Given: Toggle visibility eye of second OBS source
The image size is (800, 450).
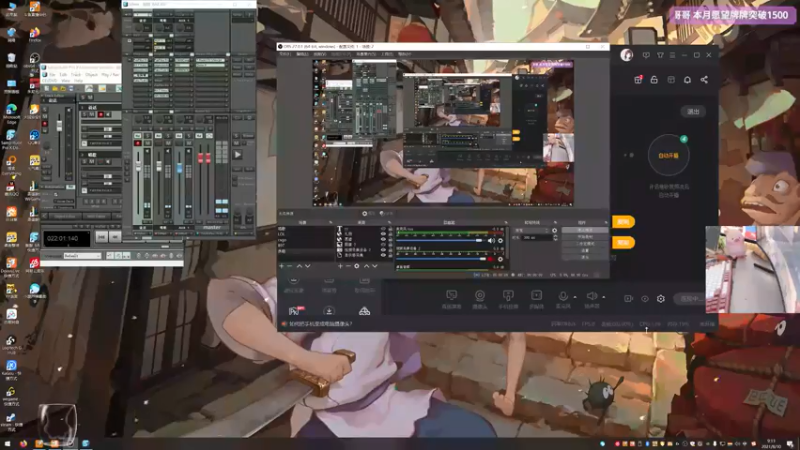Looking at the screenshot, I should (383, 234).
